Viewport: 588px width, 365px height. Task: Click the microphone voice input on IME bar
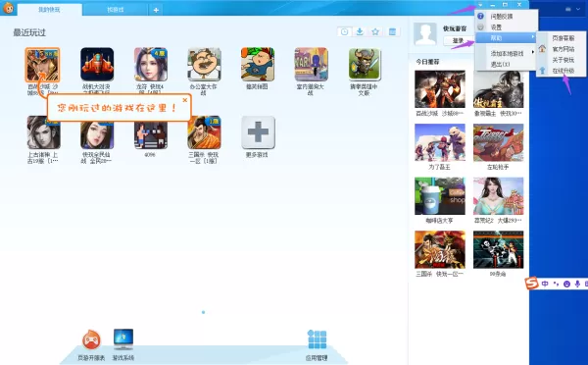577,284
